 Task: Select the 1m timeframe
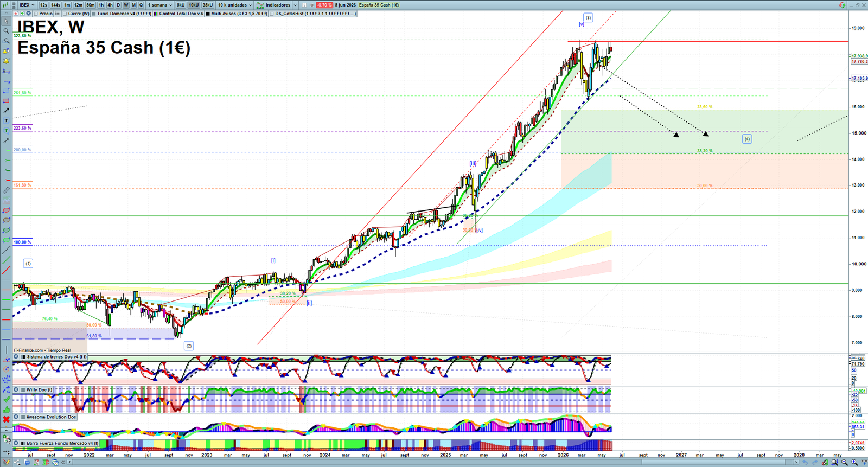(67, 5)
